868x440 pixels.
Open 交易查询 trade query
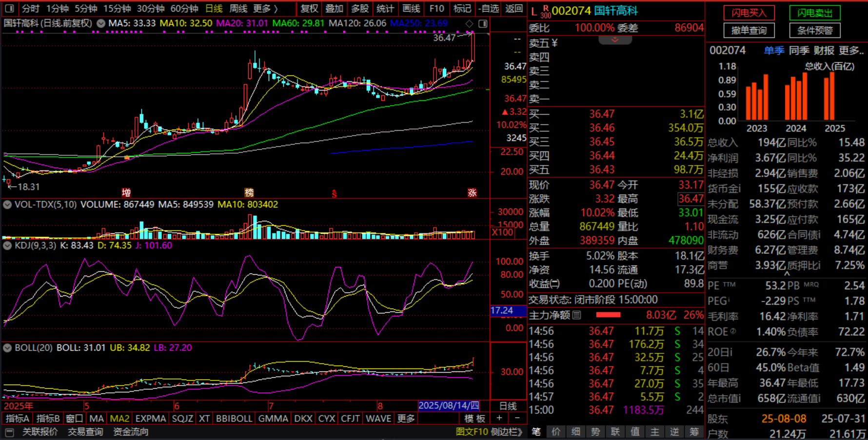tap(85, 432)
